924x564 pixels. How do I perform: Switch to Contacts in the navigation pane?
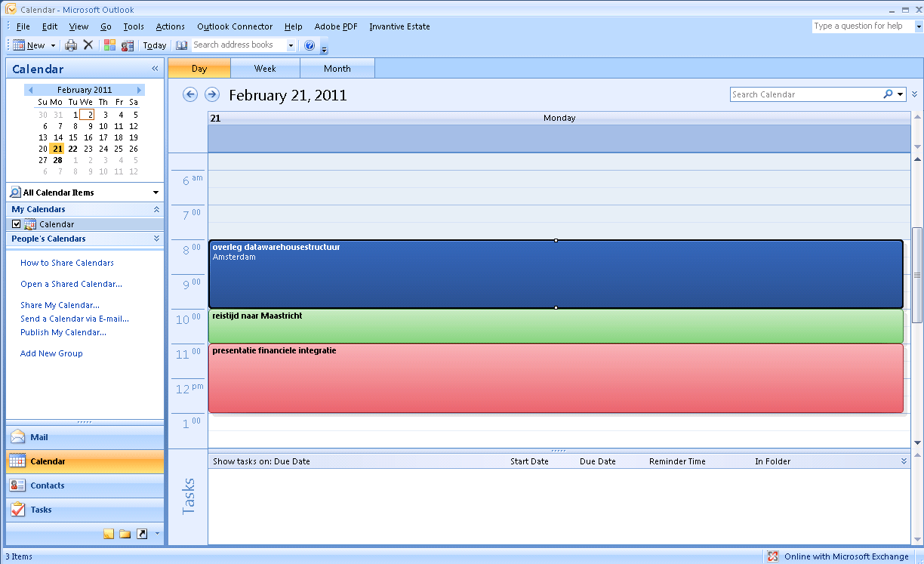(x=85, y=485)
